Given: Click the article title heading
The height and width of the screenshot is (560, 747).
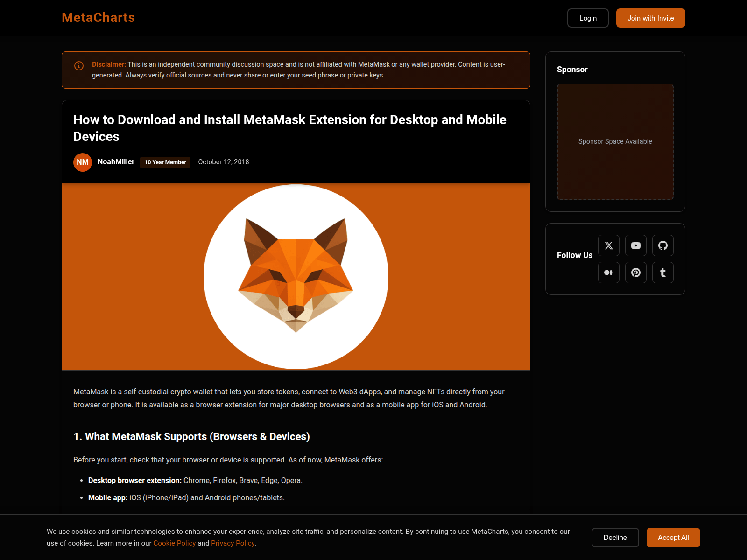Looking at the screenshot, I should tap(290, 128).
